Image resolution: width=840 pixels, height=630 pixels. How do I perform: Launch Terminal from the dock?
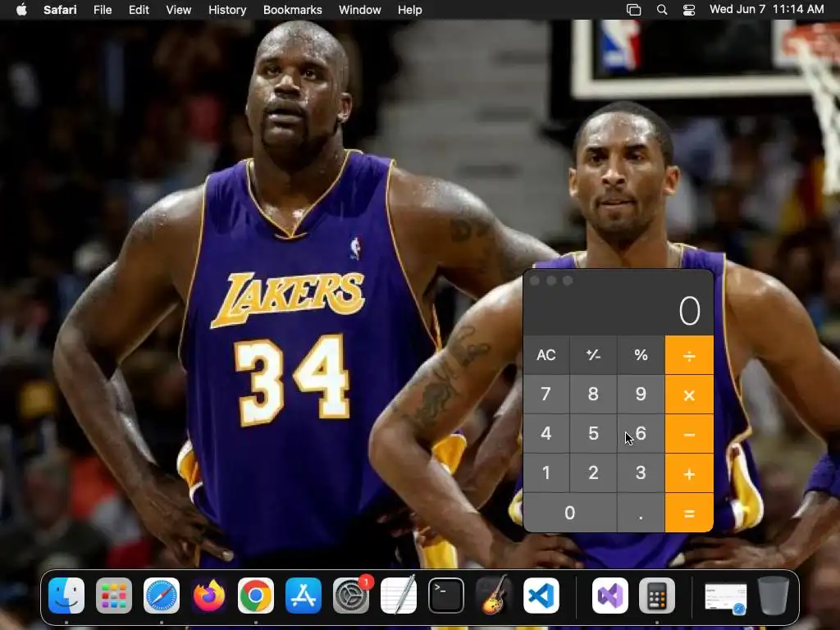point(445,596)
